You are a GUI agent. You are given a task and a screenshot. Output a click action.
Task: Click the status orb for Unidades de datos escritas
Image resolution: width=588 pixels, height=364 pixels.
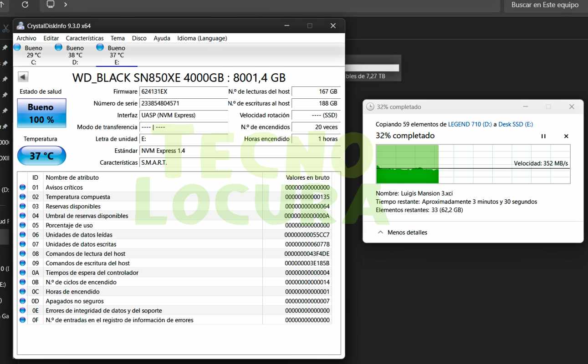[x=22, y=244]
